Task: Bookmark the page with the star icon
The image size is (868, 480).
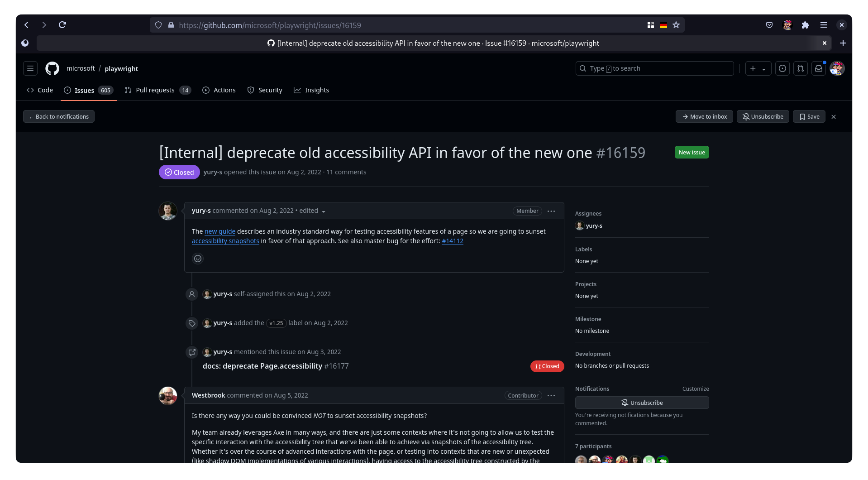Action: point(676,25)
